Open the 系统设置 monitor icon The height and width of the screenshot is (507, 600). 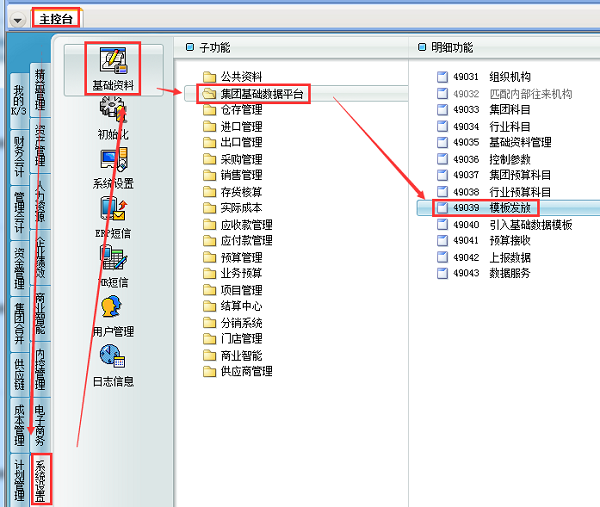[114, 159]
